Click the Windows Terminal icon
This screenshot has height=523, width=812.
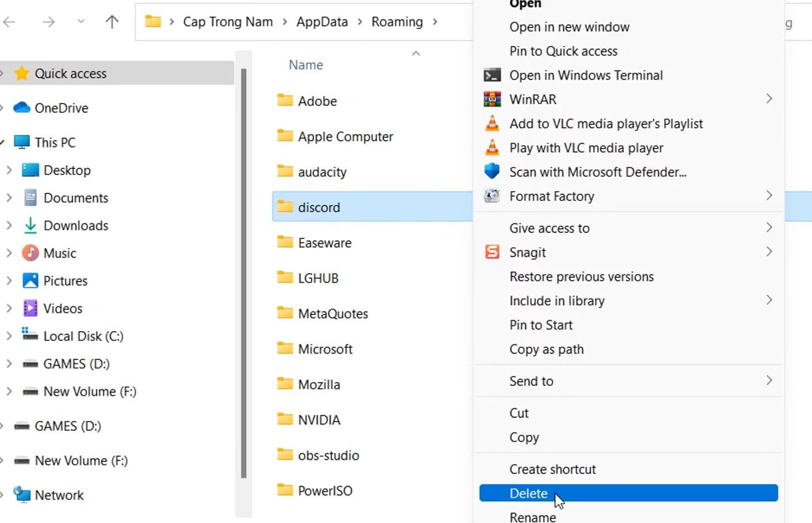coord(492,75)
